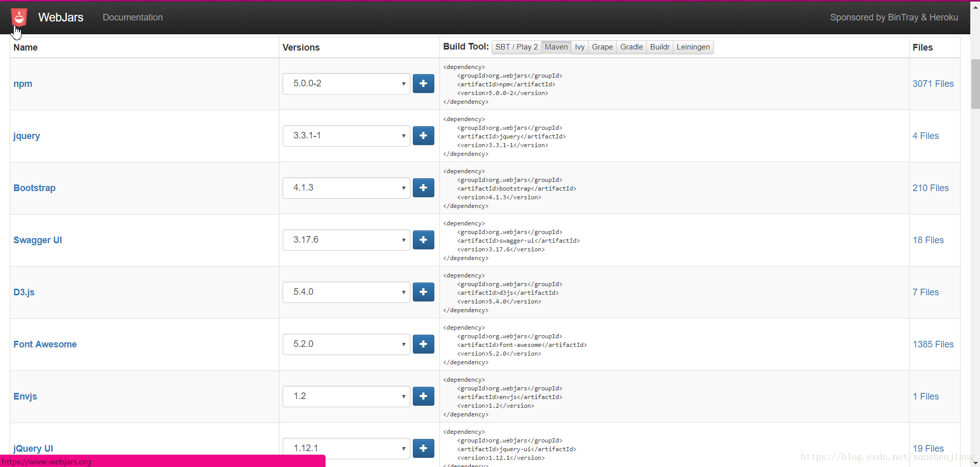Choose Gradle as the build tool
This screenshot has width=980, height=467.
[632, 47]
